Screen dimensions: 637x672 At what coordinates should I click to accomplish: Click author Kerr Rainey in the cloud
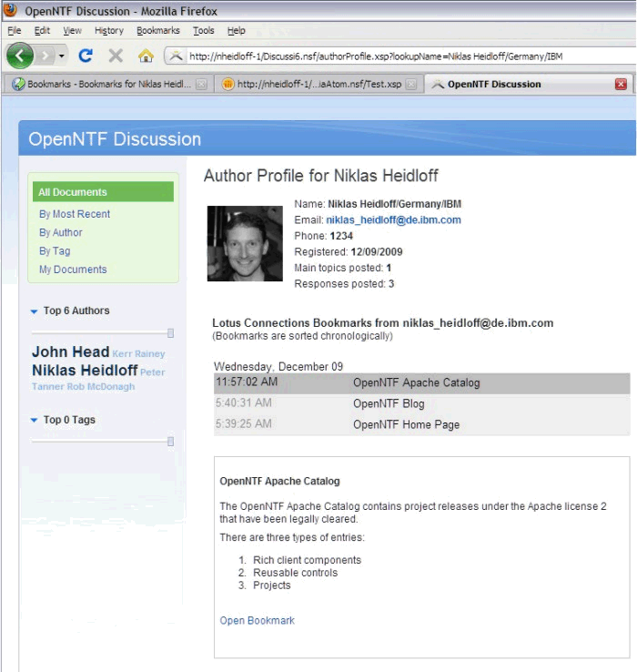tap(138, 353)
